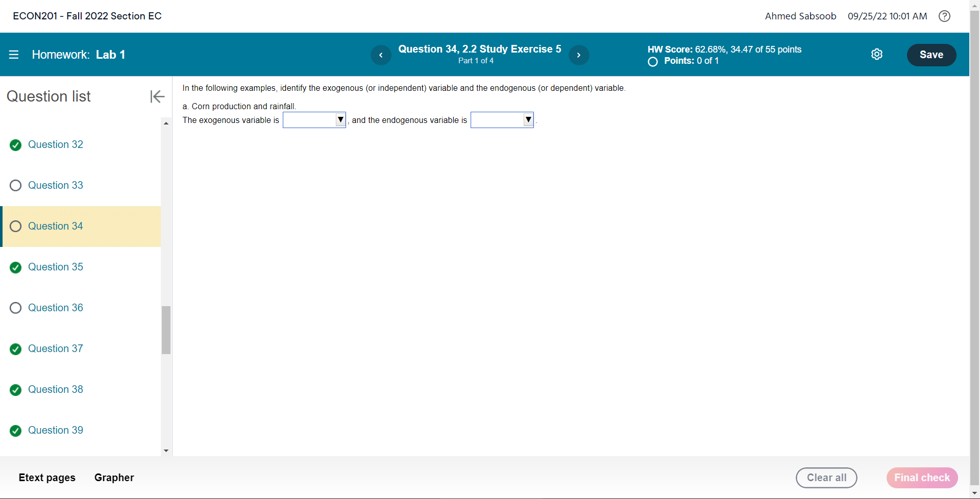
Task: Open the Grapher tab
Action: click(x=114, y=478)
